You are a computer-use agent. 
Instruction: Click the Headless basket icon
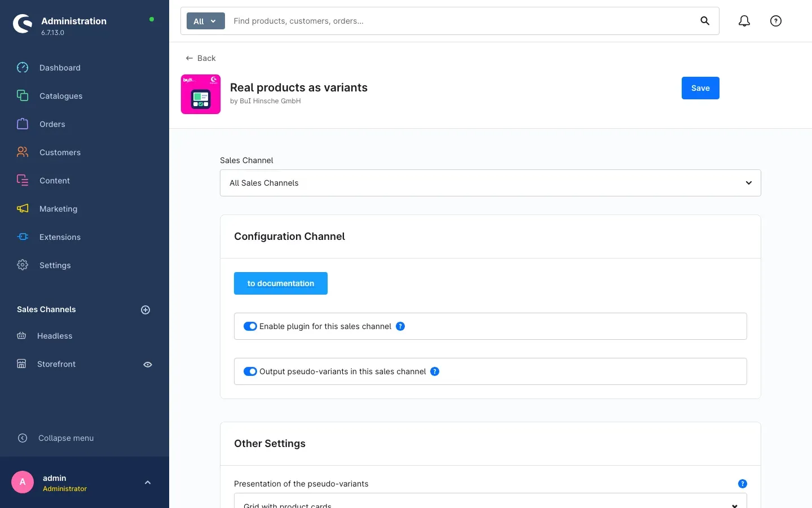point(21,336)
